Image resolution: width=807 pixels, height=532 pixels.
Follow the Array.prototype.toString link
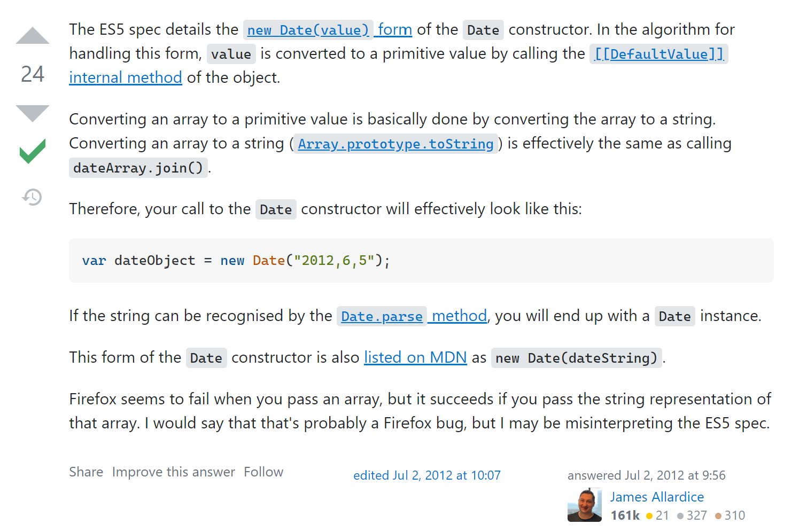tap(395, 143)
